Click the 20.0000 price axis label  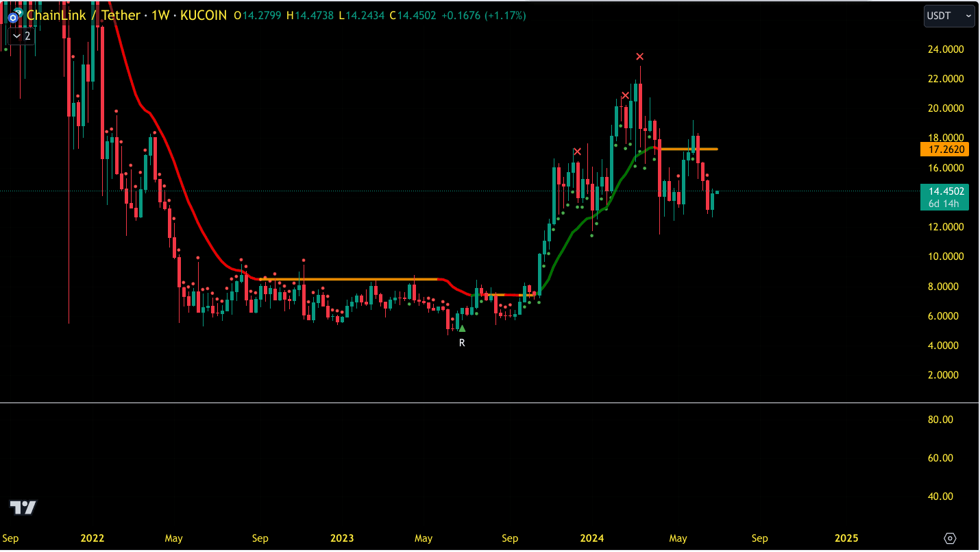(x=946, y=108)
